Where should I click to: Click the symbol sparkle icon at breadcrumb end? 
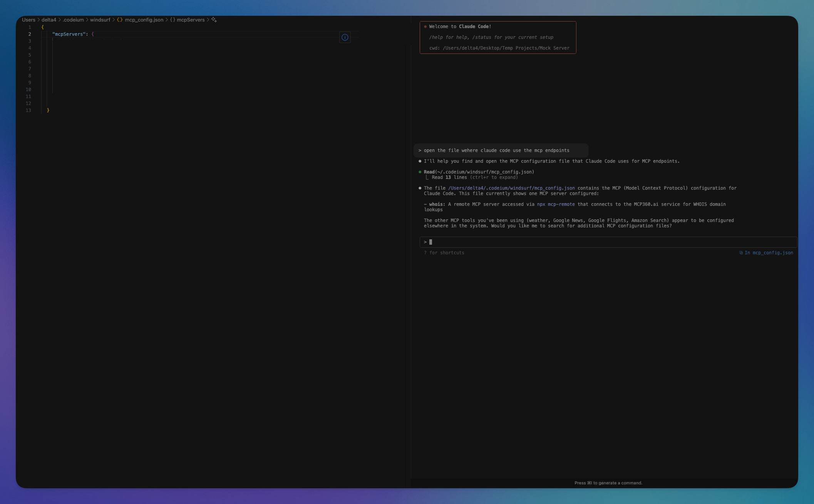[214, 20]
